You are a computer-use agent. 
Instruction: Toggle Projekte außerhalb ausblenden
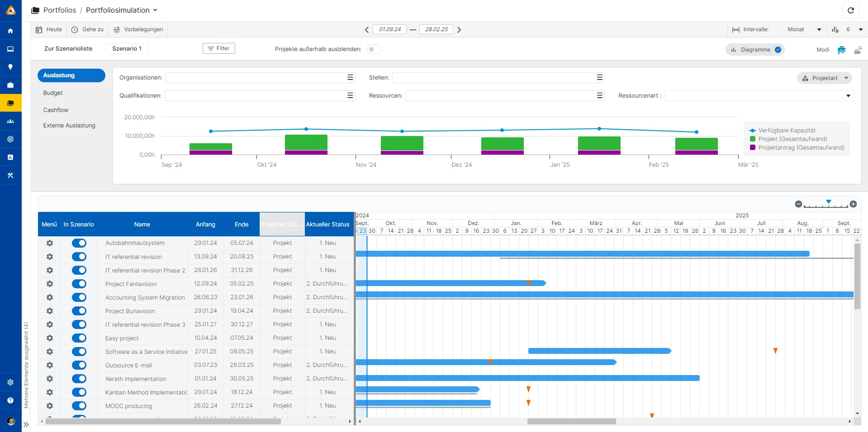click(x=374, y=49)
